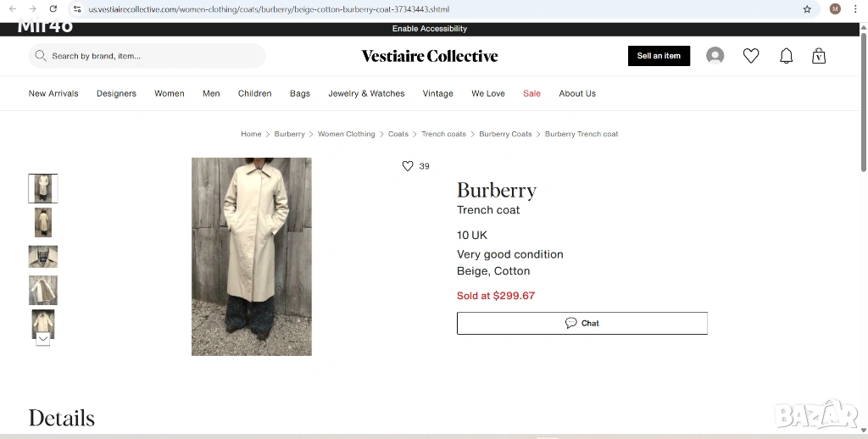
Task: Like the Burberry trench coat with heart
Action: [x=408, y=166]
